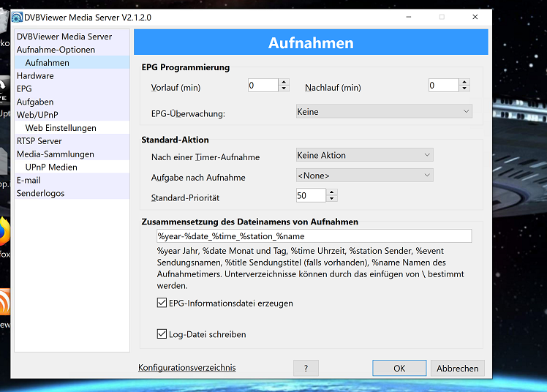Decrease the Vorlauf (min) value with its down arrow
Viewport: 547px width, 392px height.
(x=284, y=88)
